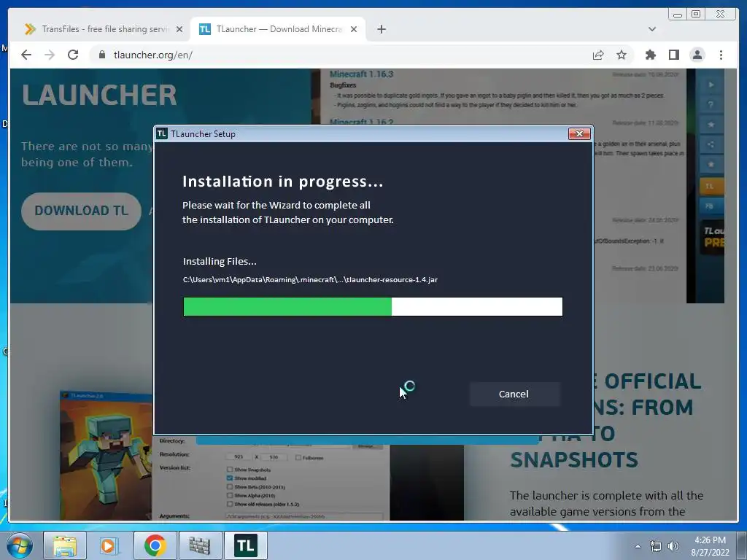Image resolution: width=747 pixels, height=560 pixels.
Task: Toggle Show Snapshots checkbox in page screenshot
Action: (230, 470)
